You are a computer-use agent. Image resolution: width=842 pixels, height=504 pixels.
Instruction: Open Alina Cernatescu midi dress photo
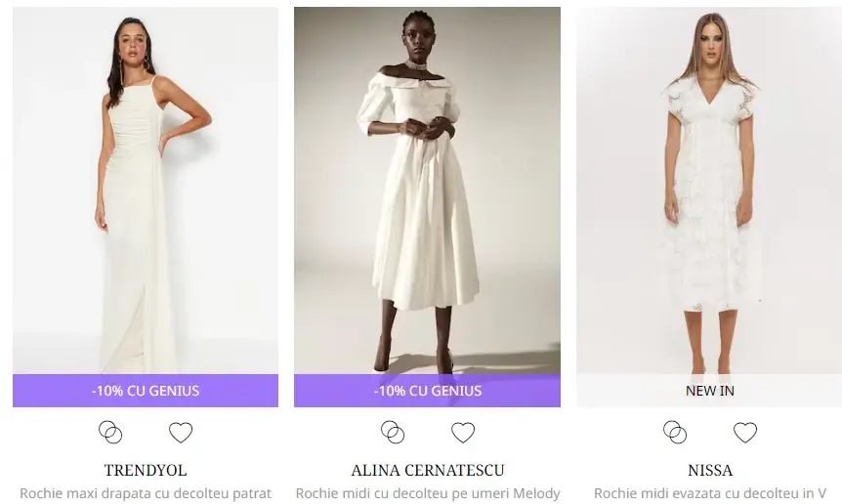pyautogui.click(x=428, y=190)
